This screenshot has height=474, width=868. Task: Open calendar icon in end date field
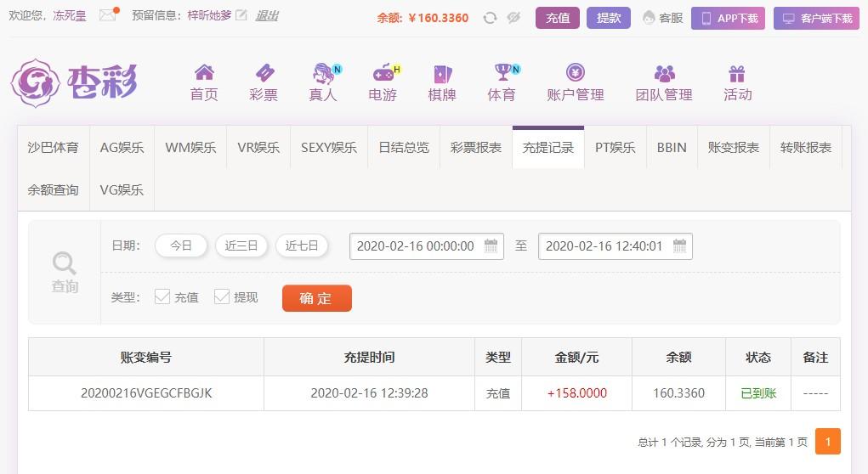(x=680, y=245)
